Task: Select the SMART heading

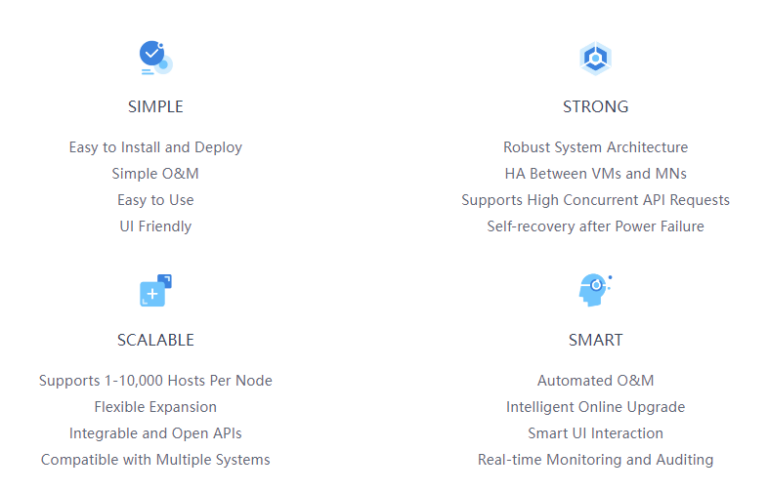Action: [595, 340]
